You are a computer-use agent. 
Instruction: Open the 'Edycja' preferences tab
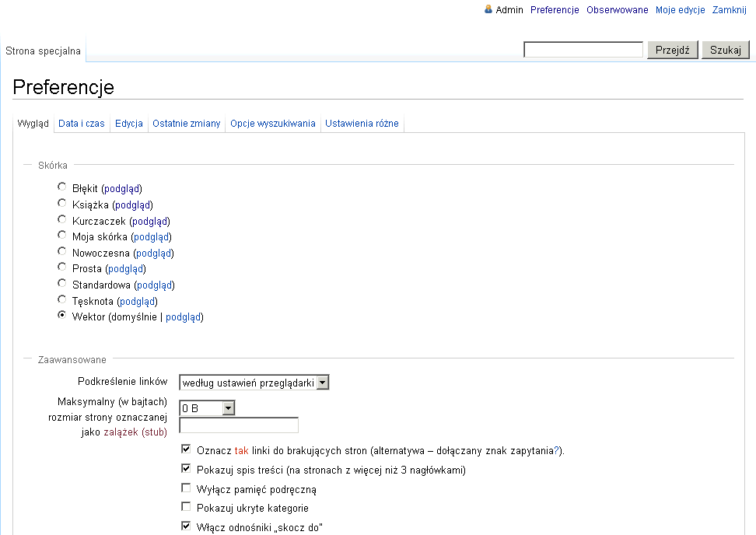(129, 124)
